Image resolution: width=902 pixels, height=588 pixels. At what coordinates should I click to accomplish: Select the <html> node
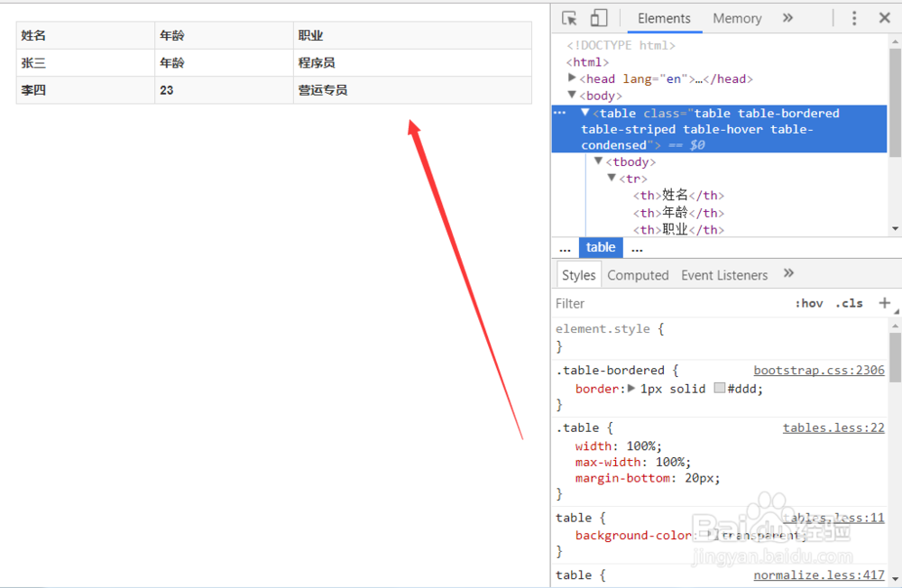point(587,61)
